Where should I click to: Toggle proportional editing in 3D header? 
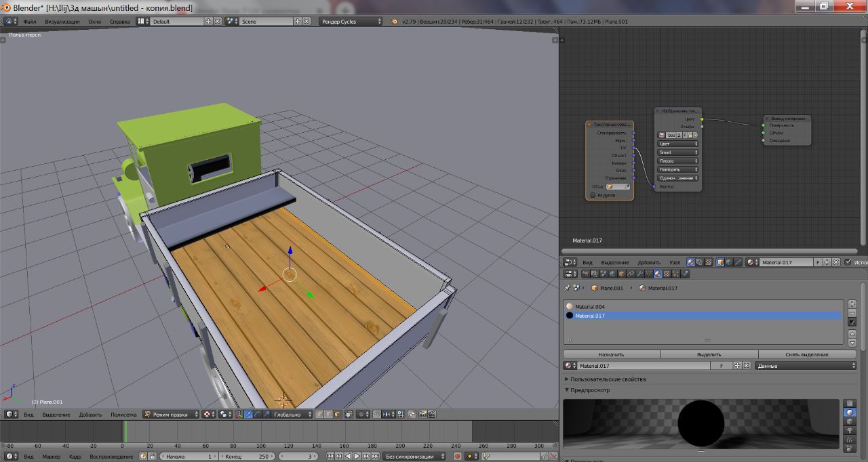pyautogui.click(x=363, y=415)
